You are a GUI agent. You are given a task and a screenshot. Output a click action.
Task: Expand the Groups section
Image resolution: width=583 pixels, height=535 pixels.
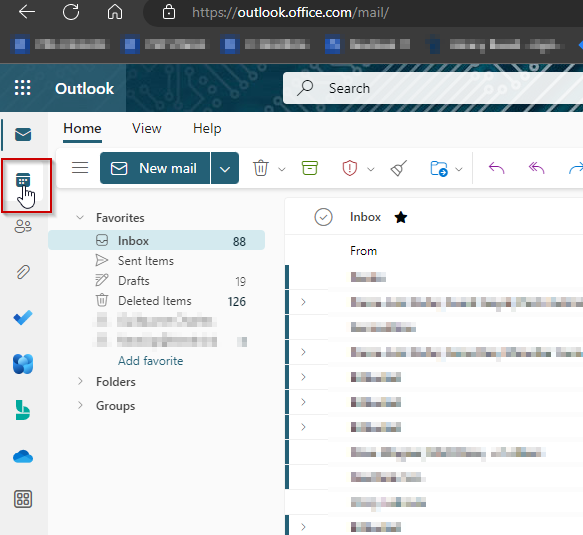80,405
